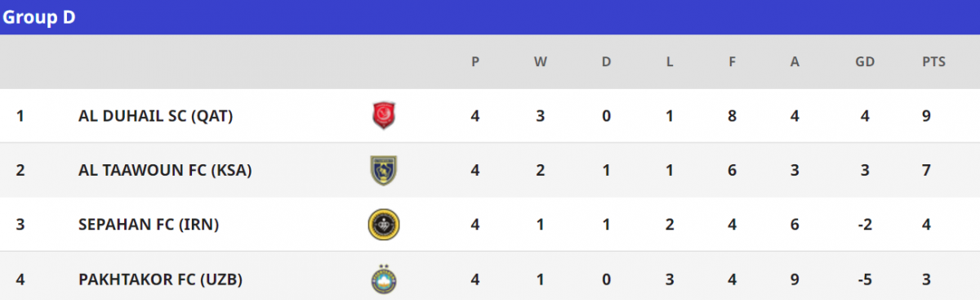The height and width of the screenshot is (300, 980).
Task: Open the SEPAHAN FC (IRN) team link
Action: (149, 224)
